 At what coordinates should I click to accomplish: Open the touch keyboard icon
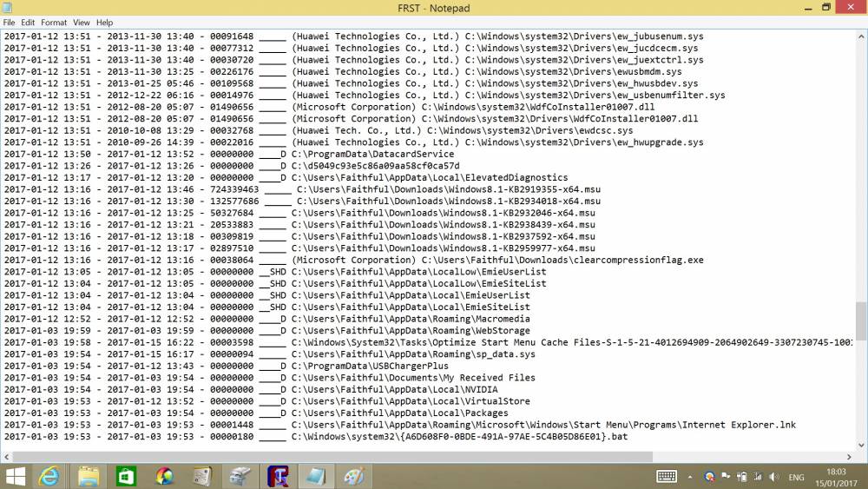pos(667,476)
